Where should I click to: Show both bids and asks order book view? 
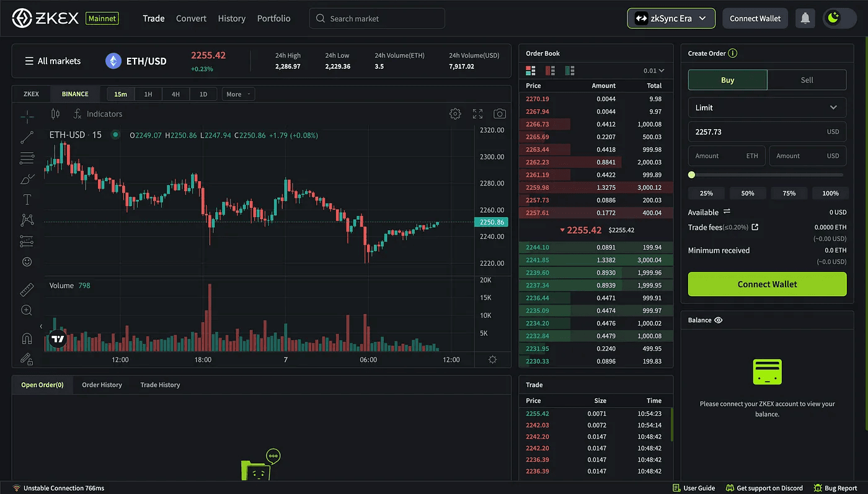click(531, 71)
